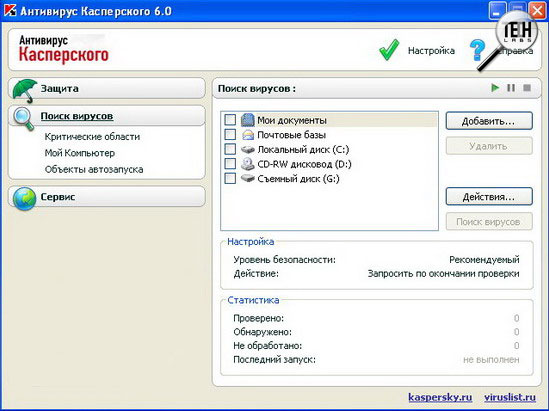Open the viruslist.ru link

pyautogui.click(x=510, y=397)
